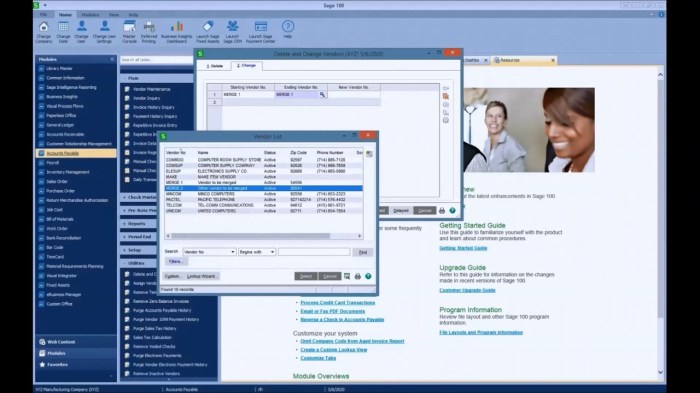Image resolution: width=700 pixels, height=393 pixels.
Task: Open the File menu
Action: point(43,15)
